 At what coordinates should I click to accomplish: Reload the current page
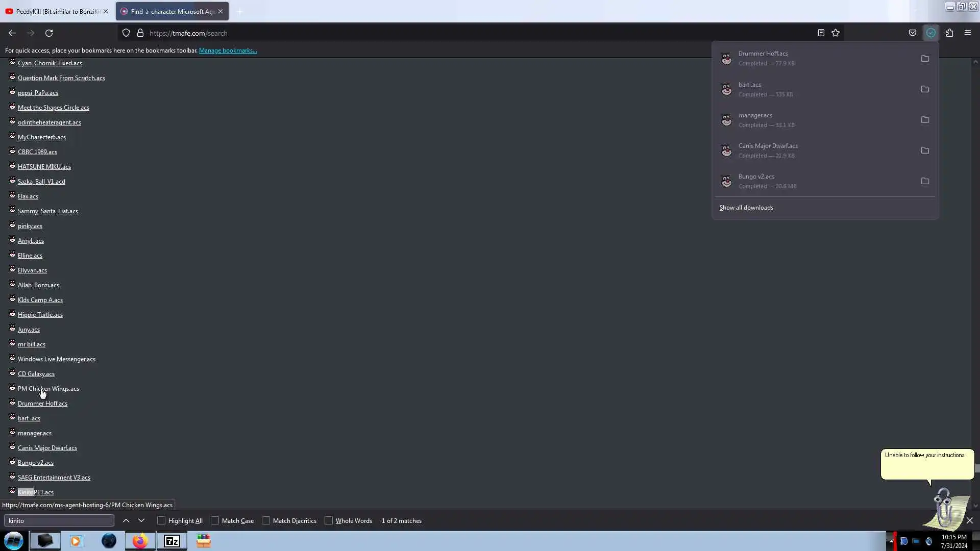49,33
